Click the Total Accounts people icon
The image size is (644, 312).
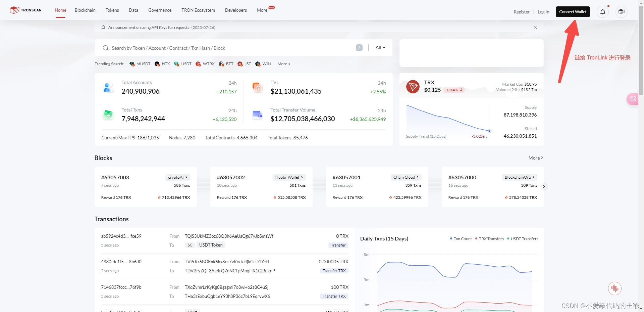coord(108,87)
